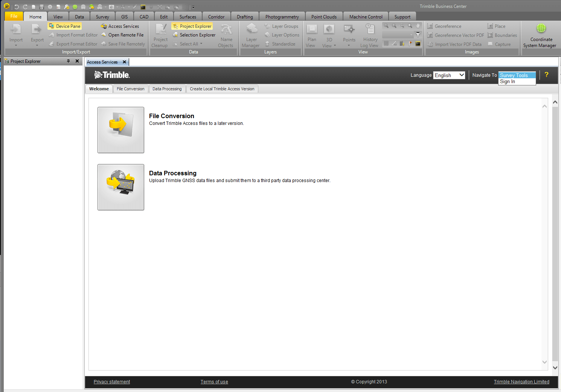Click the green globe icon in quick access toolbar
Screen dimensions: 561x392
pyautogui.click(x=75, y=7)
